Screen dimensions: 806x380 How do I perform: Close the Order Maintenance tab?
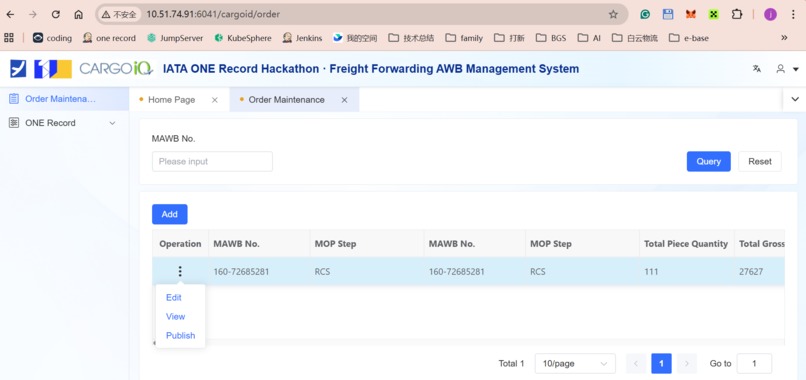pos(344,100)
